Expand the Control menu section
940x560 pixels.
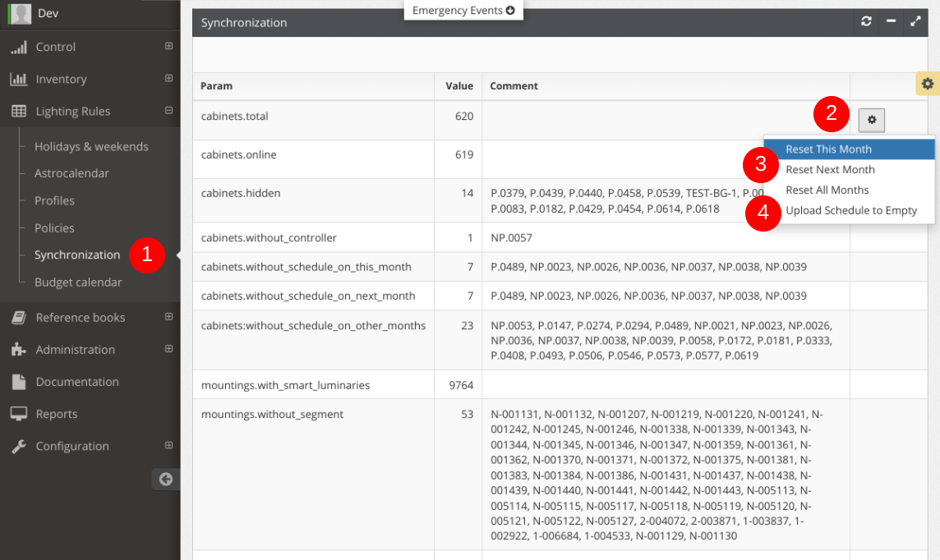point(168,47)
